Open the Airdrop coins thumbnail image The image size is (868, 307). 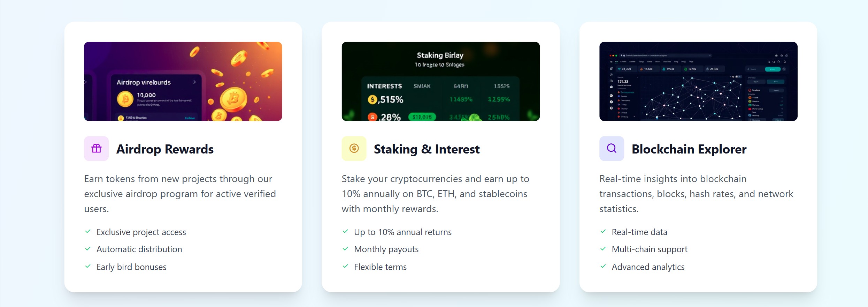tap(183, 81)
